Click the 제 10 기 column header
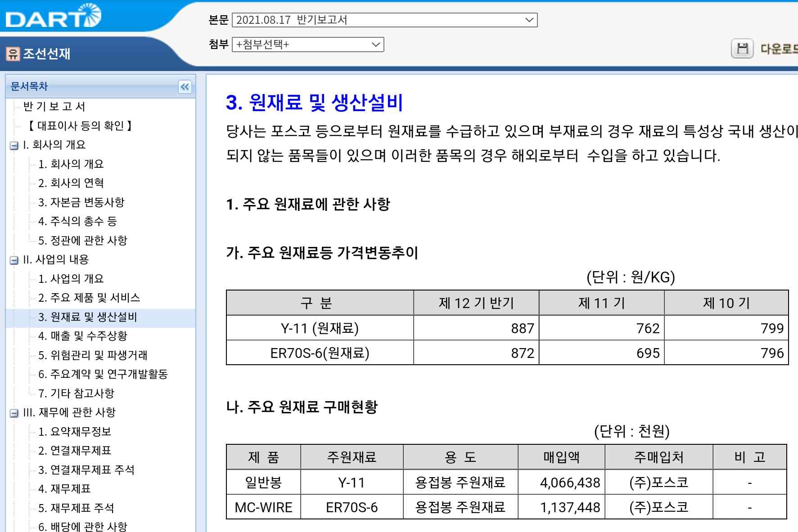 pos(726,303)
